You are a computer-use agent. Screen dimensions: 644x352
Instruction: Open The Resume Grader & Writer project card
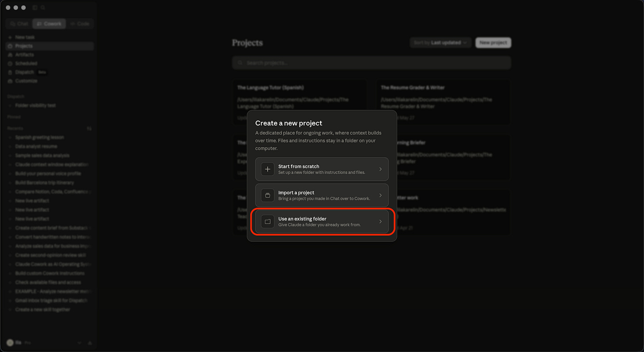444,102
